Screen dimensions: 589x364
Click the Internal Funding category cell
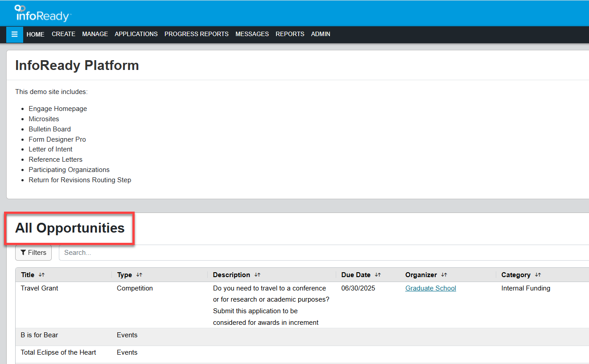coord(526,288)
